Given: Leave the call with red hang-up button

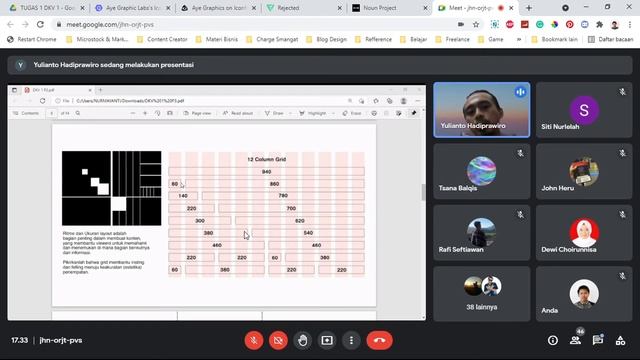Looking at the screenshot, I should pos(380,340).
